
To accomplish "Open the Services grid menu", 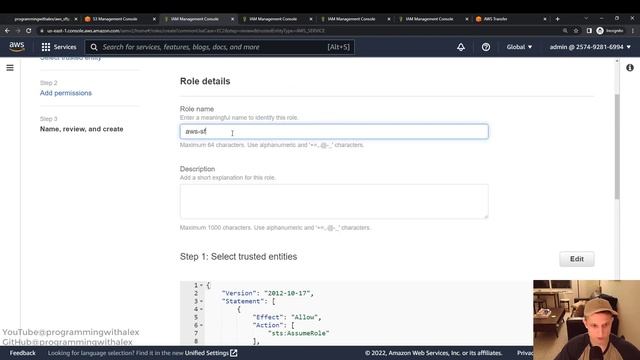I will (x=59, y=47).
